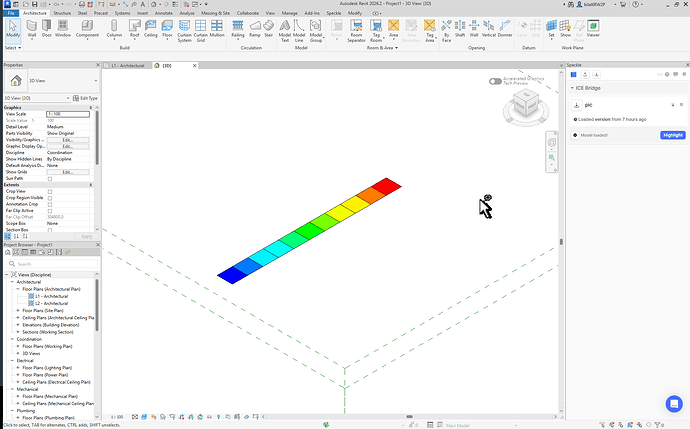The height and width of the screenshot is (429, 690).
Task: Expand the Room & Area panel dropdown
Action: coord(382,48)
